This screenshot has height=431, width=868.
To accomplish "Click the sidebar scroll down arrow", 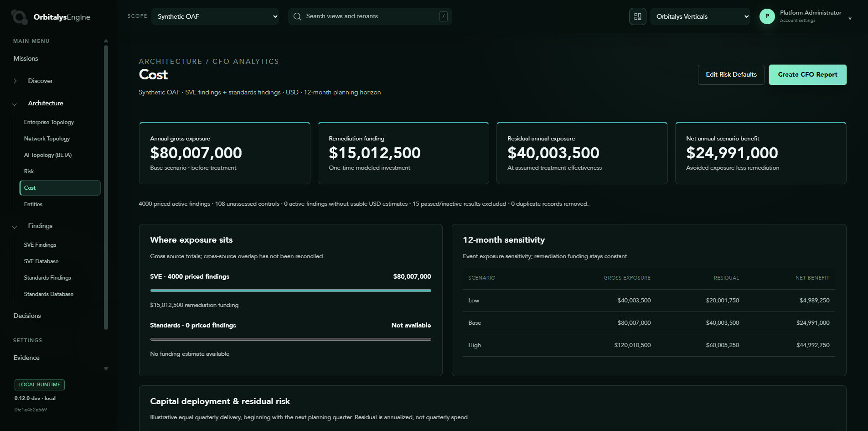I will pos(106,369).
